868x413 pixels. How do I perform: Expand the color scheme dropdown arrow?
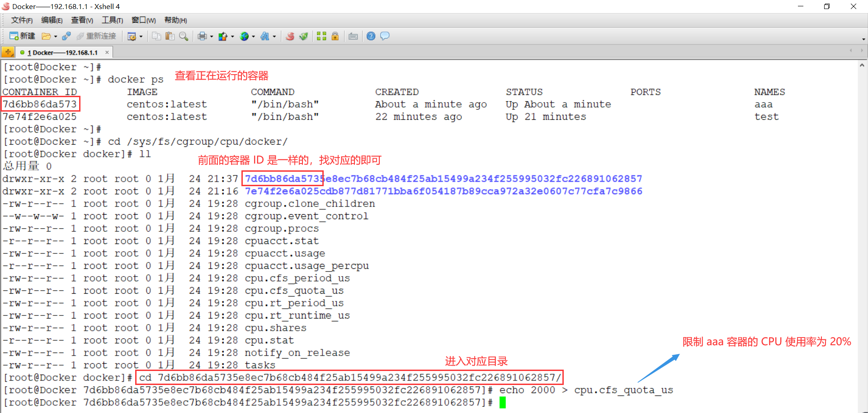pos(232,37)
